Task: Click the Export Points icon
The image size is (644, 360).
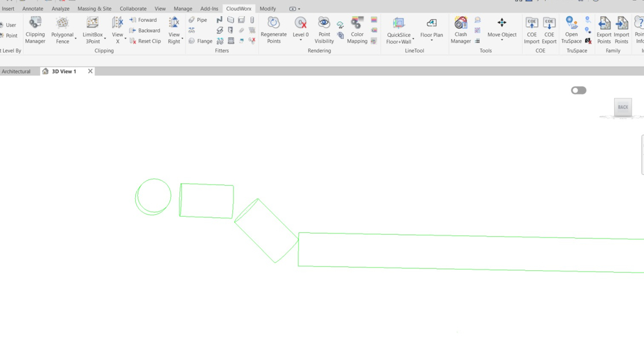Action: pos(604,24)
